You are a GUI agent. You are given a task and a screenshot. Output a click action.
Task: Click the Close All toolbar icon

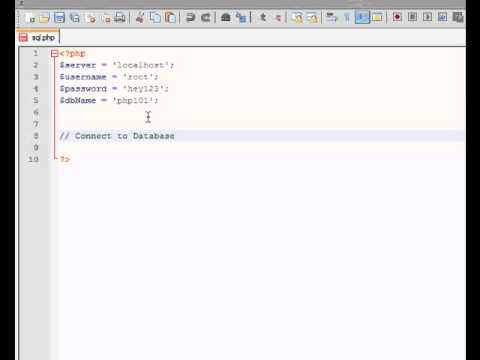coord(106,18)
